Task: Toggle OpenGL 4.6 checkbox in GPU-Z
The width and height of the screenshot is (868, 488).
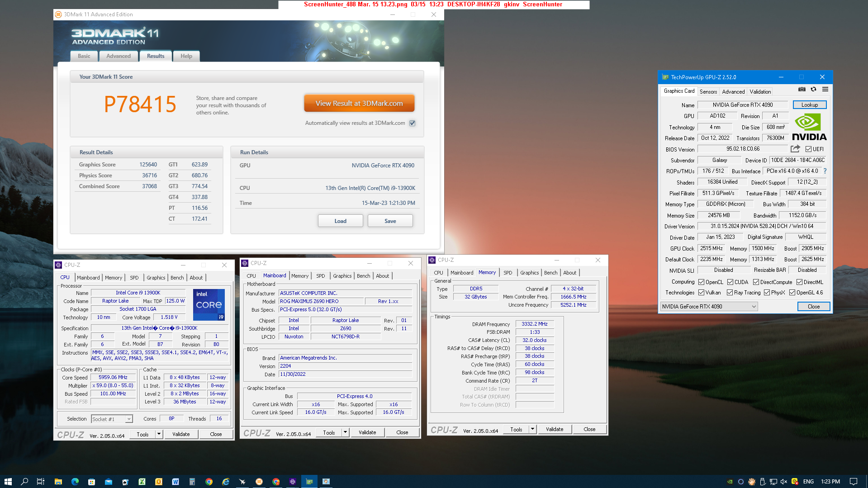Action: (x=792, y=293)
